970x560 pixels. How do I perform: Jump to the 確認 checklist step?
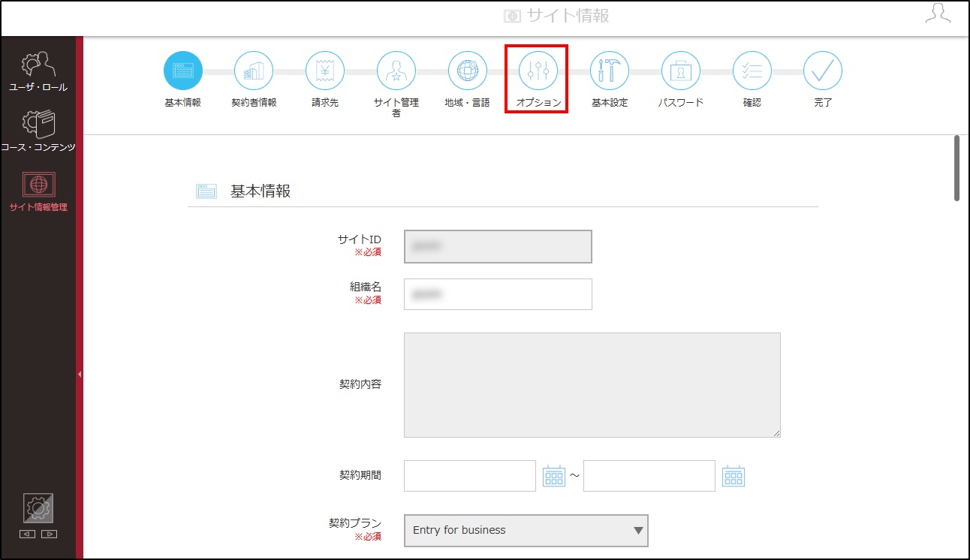pos(752,71)
